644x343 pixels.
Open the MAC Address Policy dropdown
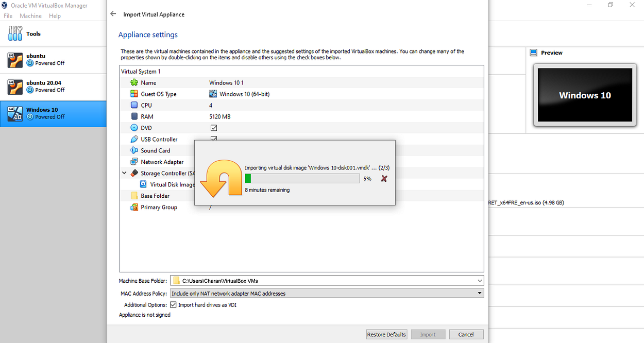pos(480,293)
